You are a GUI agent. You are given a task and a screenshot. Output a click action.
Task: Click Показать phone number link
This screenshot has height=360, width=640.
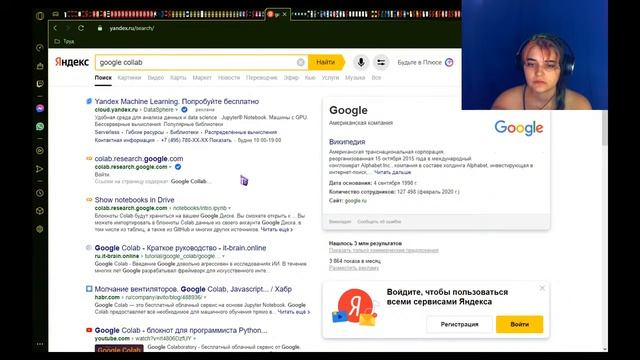[x=221, y=140]
